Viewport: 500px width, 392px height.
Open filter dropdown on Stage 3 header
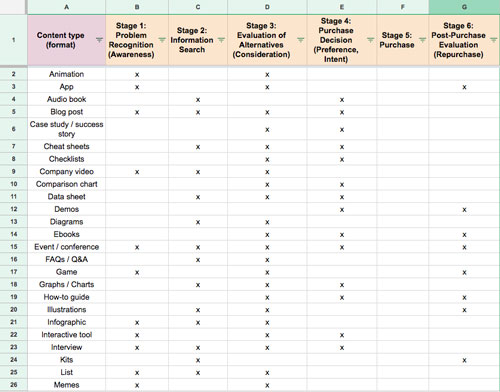[x=301, y=40]
